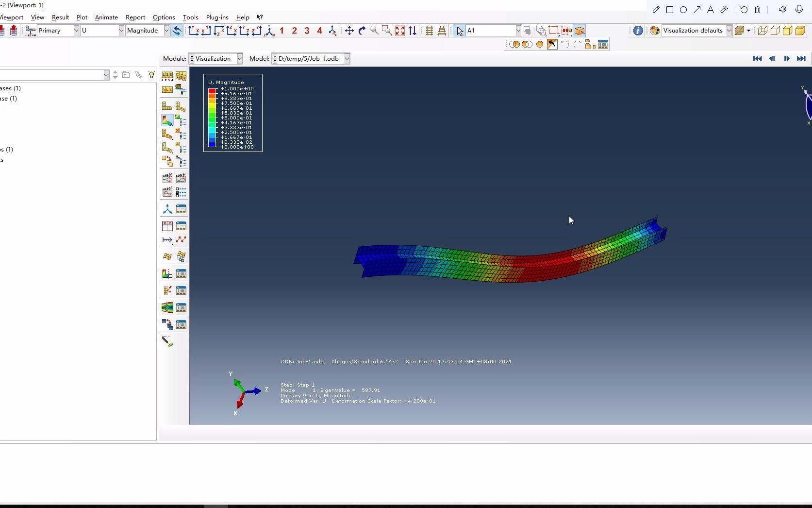Open the Plot menu

pos(82,17)
